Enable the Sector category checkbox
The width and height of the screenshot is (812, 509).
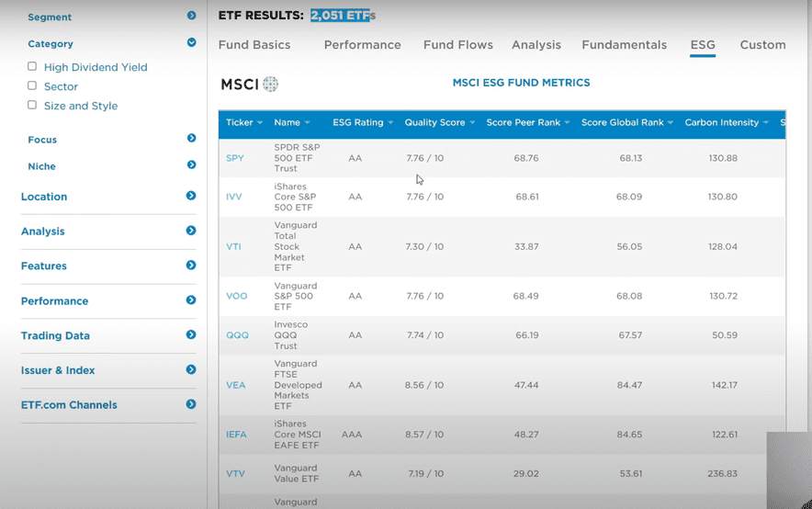[32, 86]
